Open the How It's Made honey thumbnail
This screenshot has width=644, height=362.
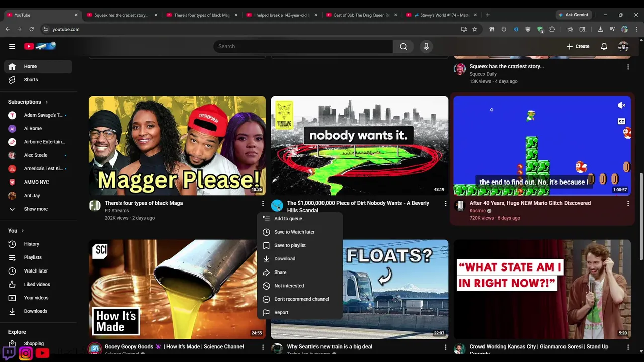(x=177, y=289)
